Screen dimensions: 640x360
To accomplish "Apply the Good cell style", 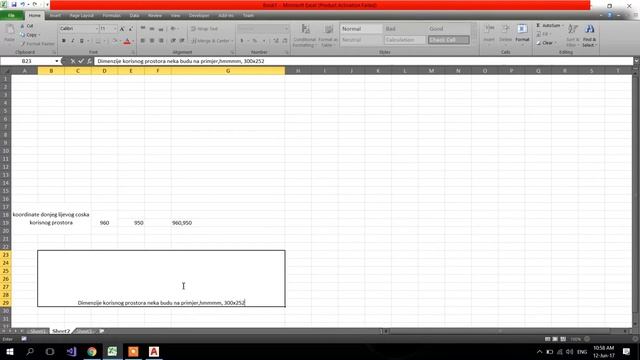I will point(449,29).
